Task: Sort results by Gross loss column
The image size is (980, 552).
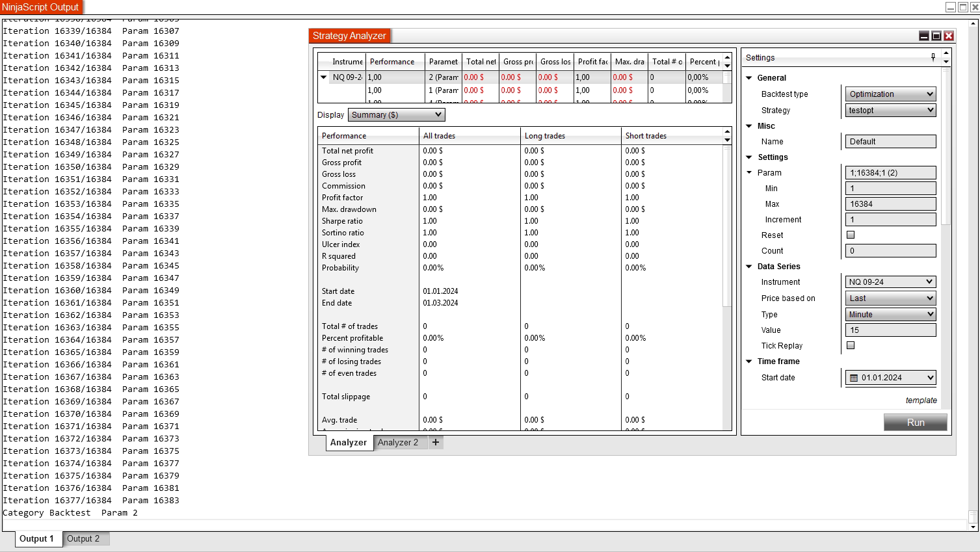Action: tap(555, 62)
